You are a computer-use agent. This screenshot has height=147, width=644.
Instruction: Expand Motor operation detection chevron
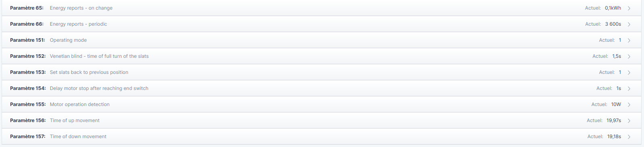click(629, 104)
